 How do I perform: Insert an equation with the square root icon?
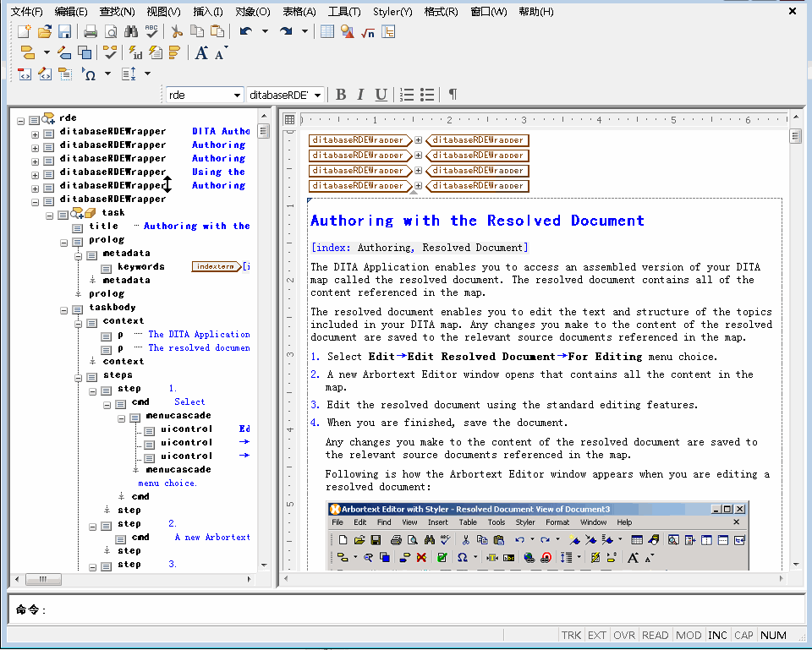tap(368, 32)
